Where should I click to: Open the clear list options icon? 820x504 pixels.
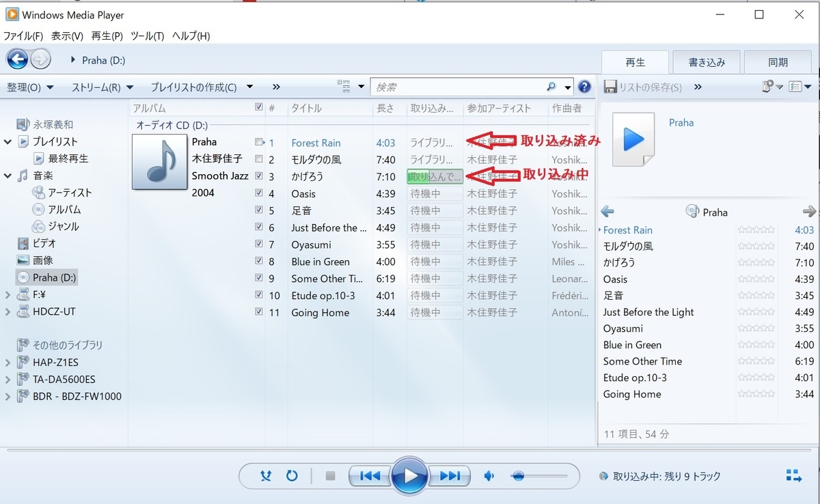[x=772, y=87]
